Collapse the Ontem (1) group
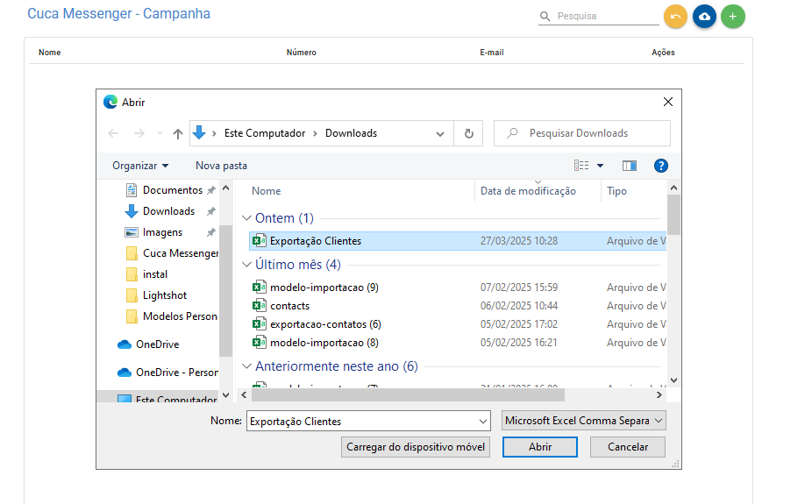Viewport: 812px width, 504px height. (x=246, y=218)
